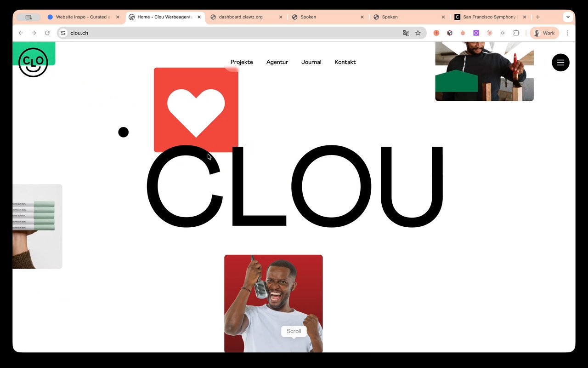The height and width of the screenshot is (368, 588).
Task: Click the Scroll button
Action: tap(294, 331)
